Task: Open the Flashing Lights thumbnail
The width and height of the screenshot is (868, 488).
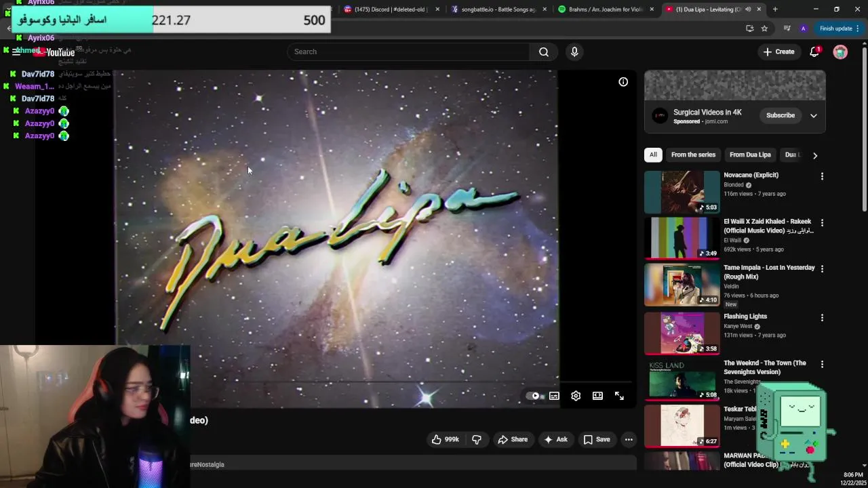Action: click(682, 333)
